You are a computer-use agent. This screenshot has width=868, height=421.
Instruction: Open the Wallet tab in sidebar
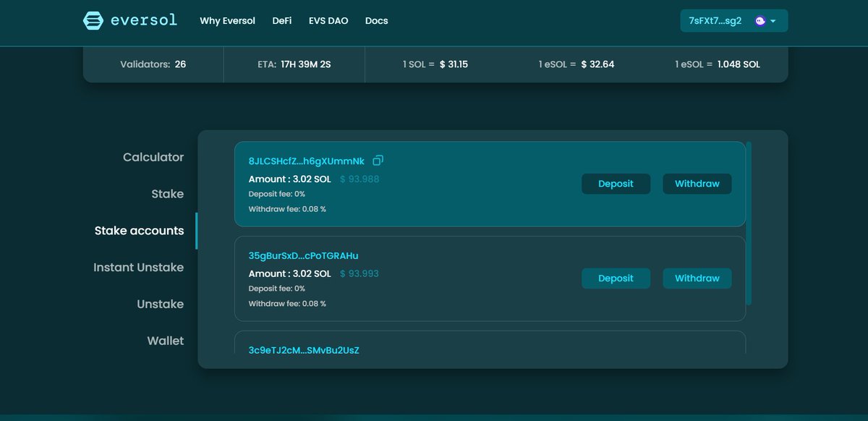pos(166,341)
